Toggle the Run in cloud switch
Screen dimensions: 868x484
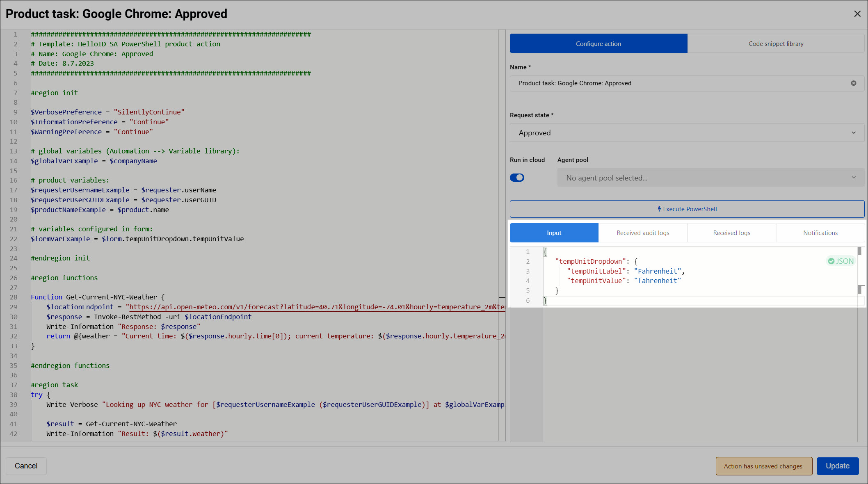517,178
